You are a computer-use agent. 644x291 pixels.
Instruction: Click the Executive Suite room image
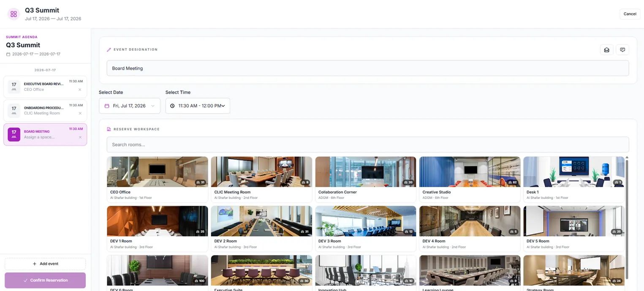click(261, 270)
